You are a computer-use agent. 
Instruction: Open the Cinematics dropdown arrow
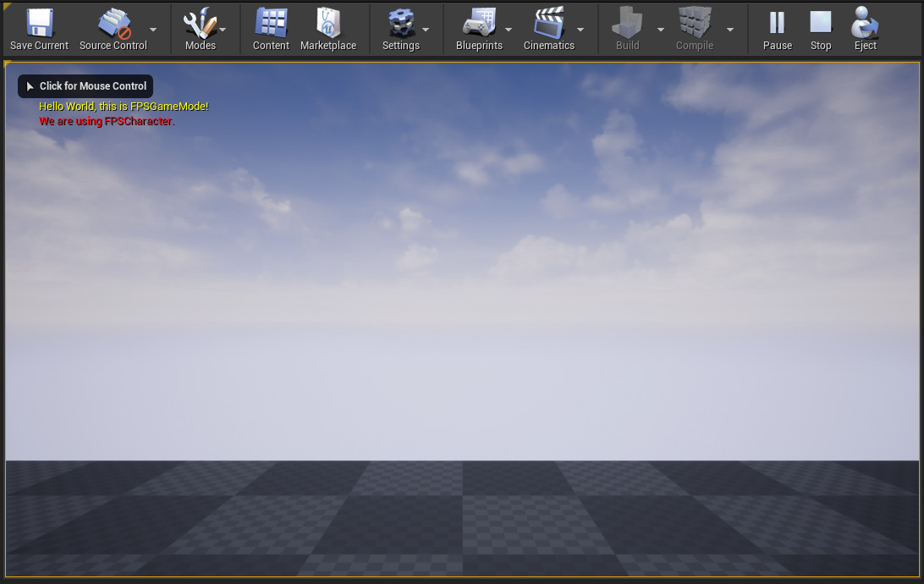(580, 30)
